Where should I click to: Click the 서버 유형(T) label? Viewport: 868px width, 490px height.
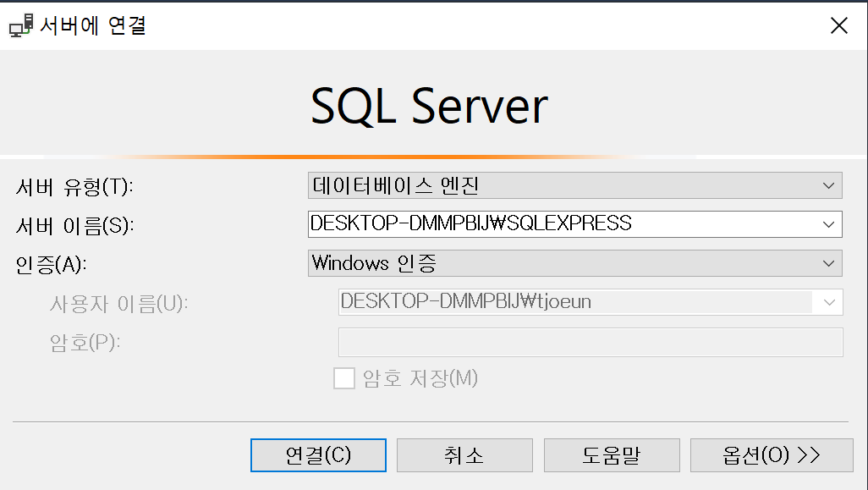pyautogui.click(x=74, y=186)
